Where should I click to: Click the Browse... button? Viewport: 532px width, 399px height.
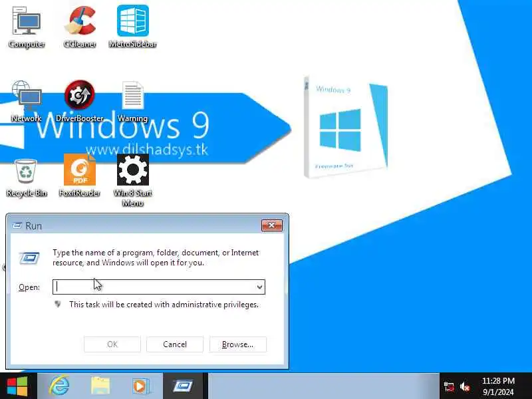pos(238,344)
